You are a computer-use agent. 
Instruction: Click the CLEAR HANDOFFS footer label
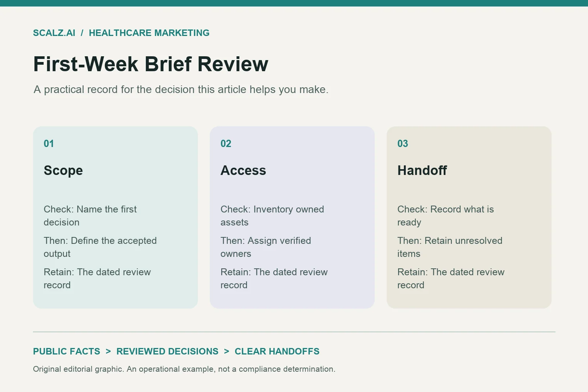click(277, 351)
